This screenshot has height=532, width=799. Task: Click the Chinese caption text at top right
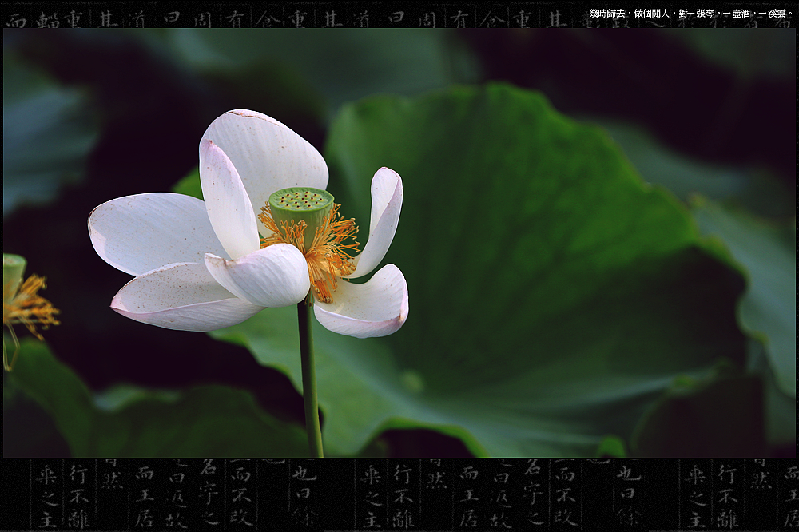(x=690, y=14)
